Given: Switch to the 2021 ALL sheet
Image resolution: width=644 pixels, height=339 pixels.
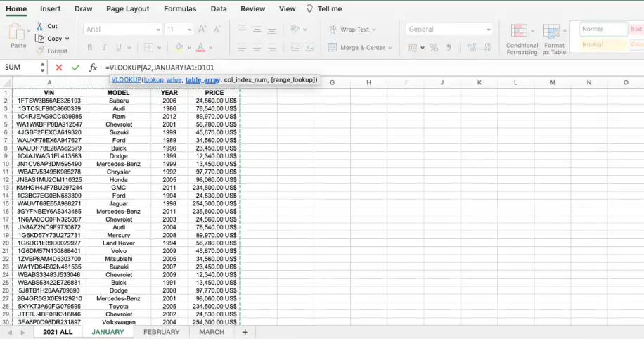Looking at the screenshot, I should (x=58, y=332).
